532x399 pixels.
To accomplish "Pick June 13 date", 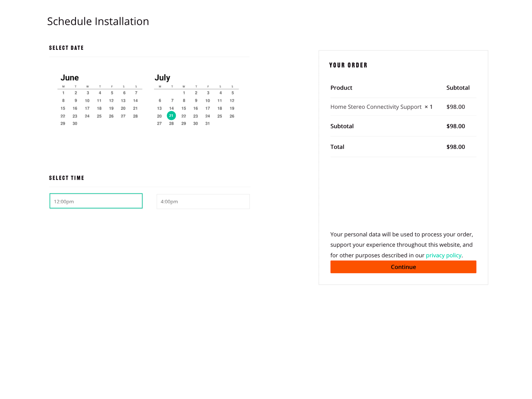I will (x=123, y=101).
